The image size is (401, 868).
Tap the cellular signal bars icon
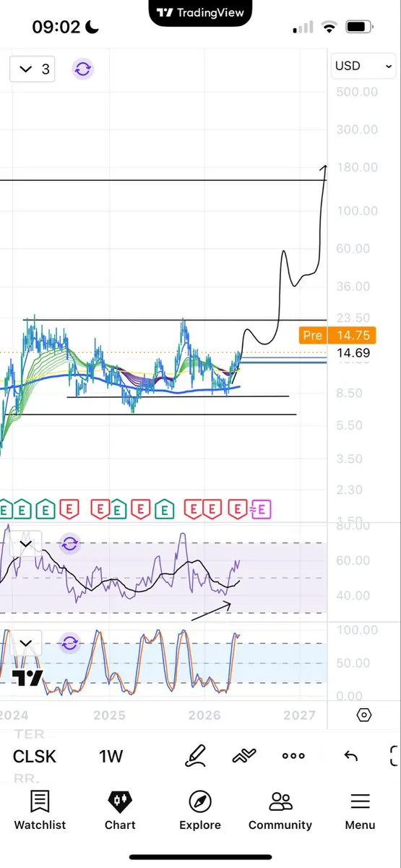click(x=303, y=27)
